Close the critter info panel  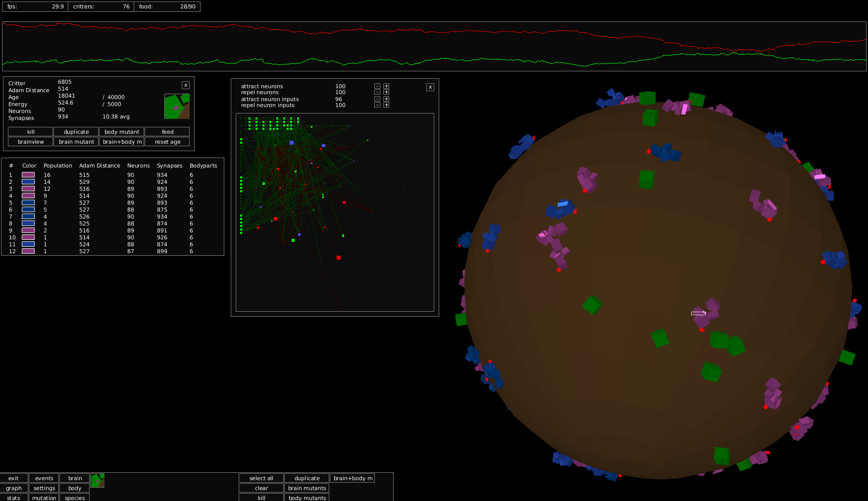click(186, 85)
